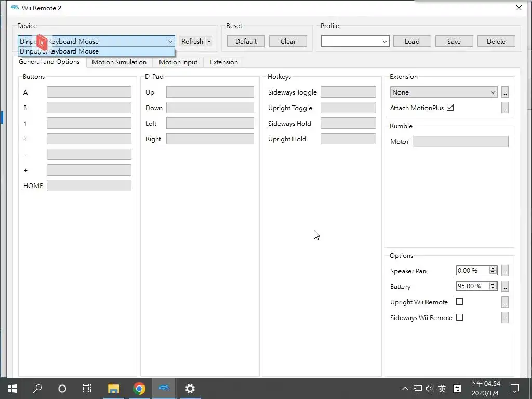Click Sideways Toggle hotkey field

tap(348, 92)
